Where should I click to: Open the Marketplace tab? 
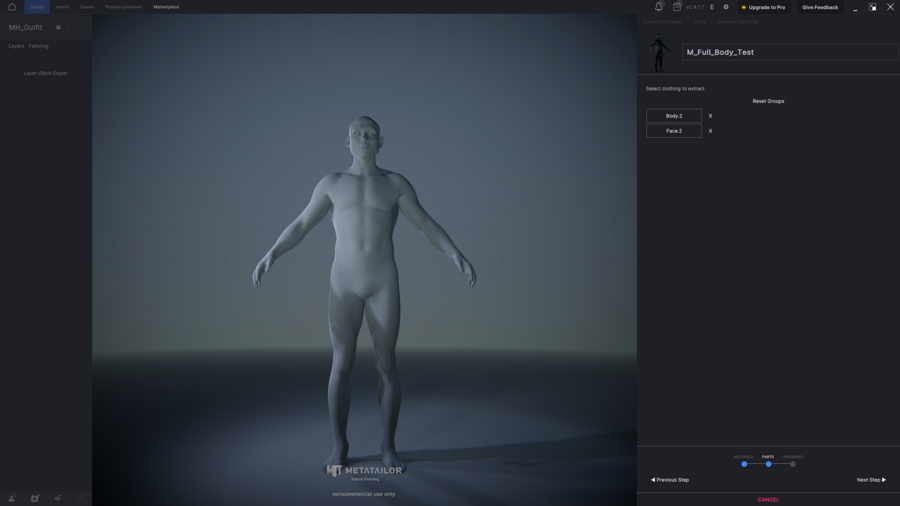click(166, 7)
